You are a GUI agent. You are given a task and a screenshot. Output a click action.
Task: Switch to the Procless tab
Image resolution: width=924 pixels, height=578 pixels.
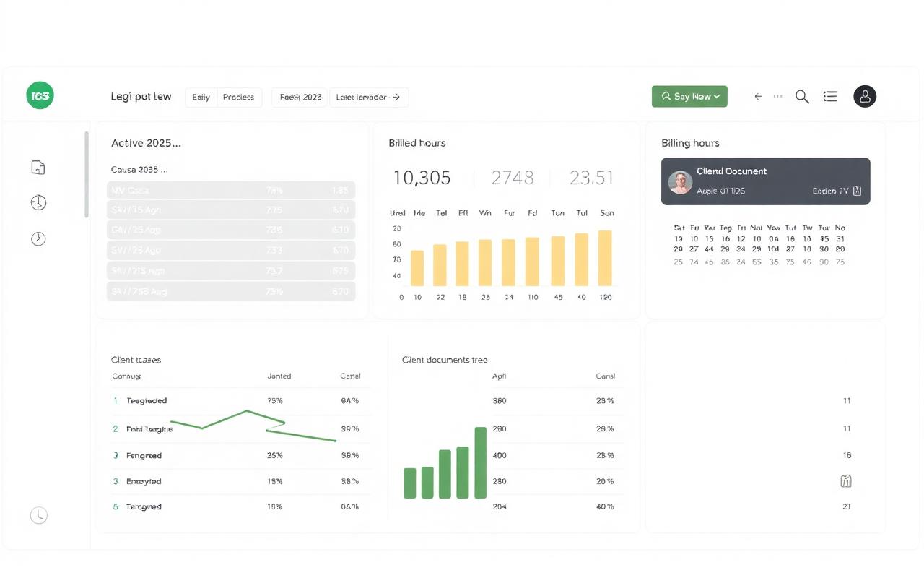[x=239, y=97]
